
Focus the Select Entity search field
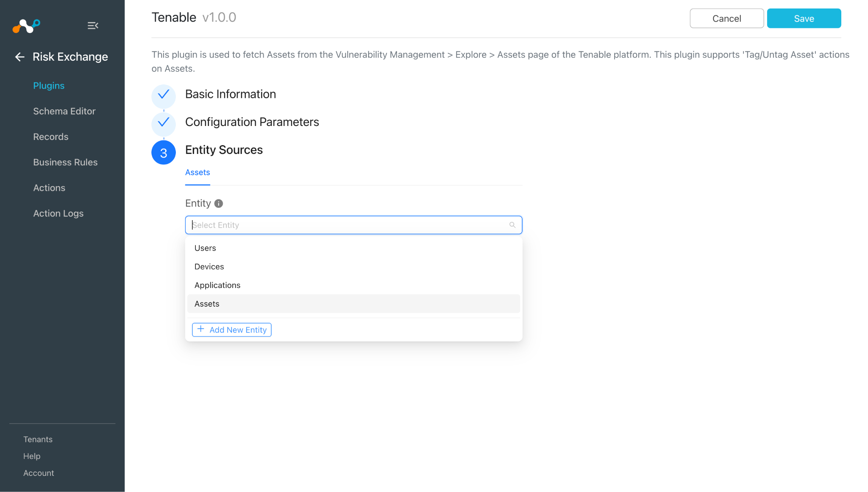coord(353,225)
